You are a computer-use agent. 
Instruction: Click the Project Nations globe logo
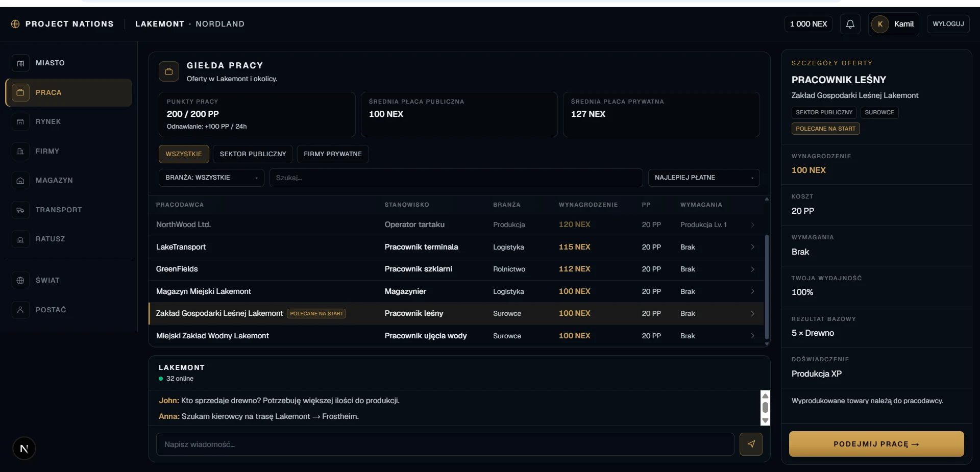click(15, 24)
